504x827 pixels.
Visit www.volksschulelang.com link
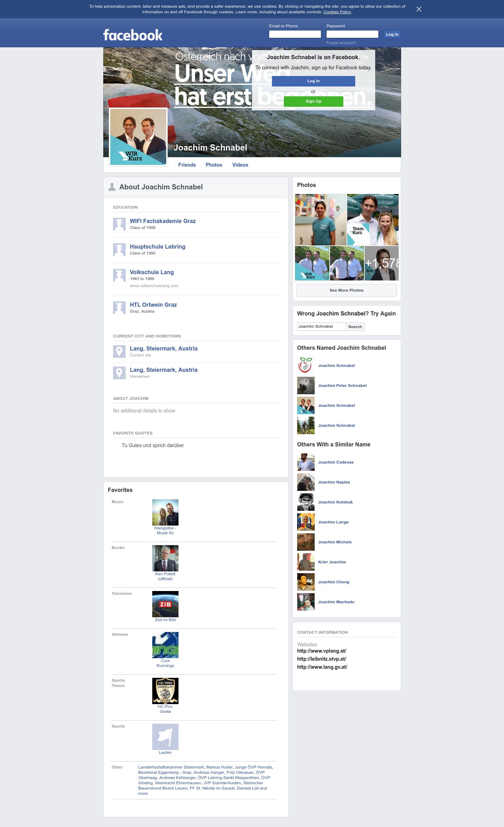click(x=154, y=286)
